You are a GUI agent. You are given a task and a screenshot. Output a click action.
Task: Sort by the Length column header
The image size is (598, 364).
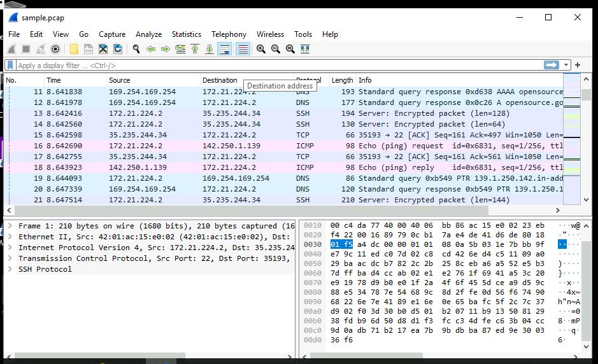343,80
